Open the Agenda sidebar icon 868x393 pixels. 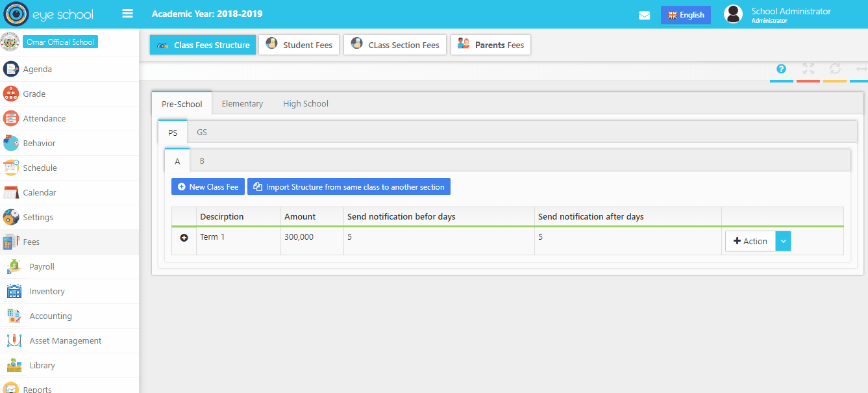click(10, 69)
